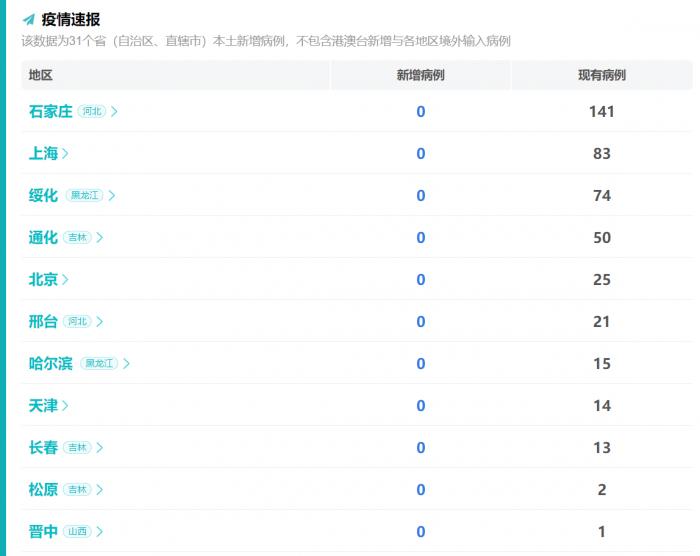Expand the chevron next to 天津
The image size is (700, 556).
click(65, 405)
